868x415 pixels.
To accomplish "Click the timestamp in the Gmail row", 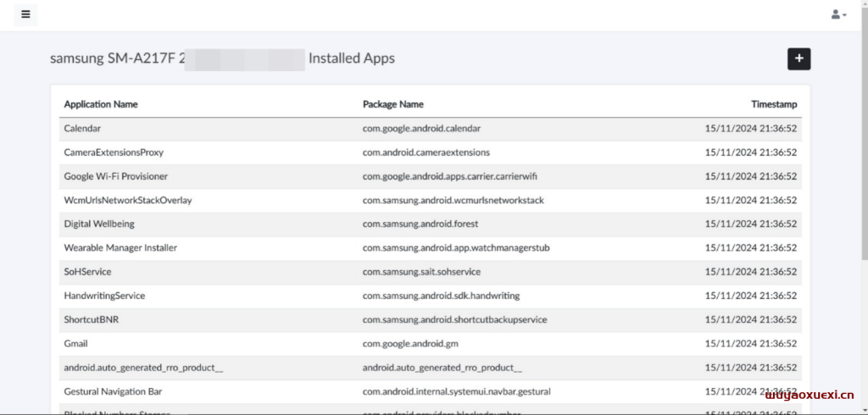I will pos(751,344).
